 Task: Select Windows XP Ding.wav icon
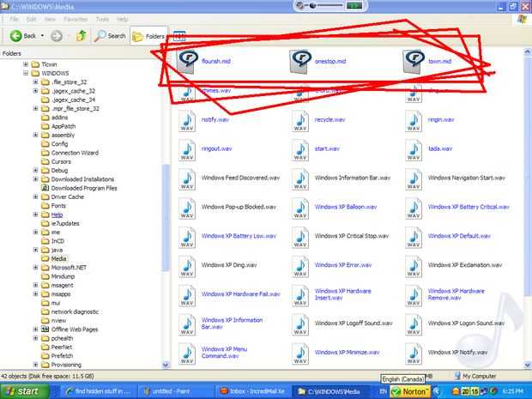187,266
